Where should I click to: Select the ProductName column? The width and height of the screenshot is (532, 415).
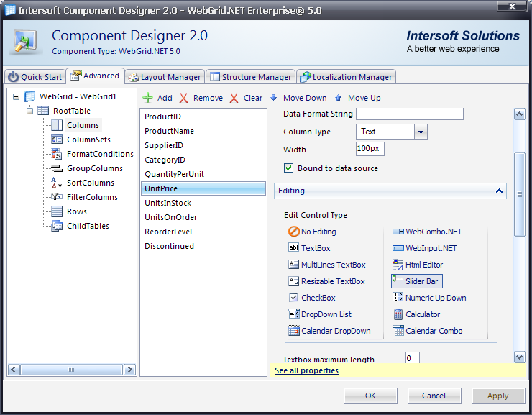203,131
